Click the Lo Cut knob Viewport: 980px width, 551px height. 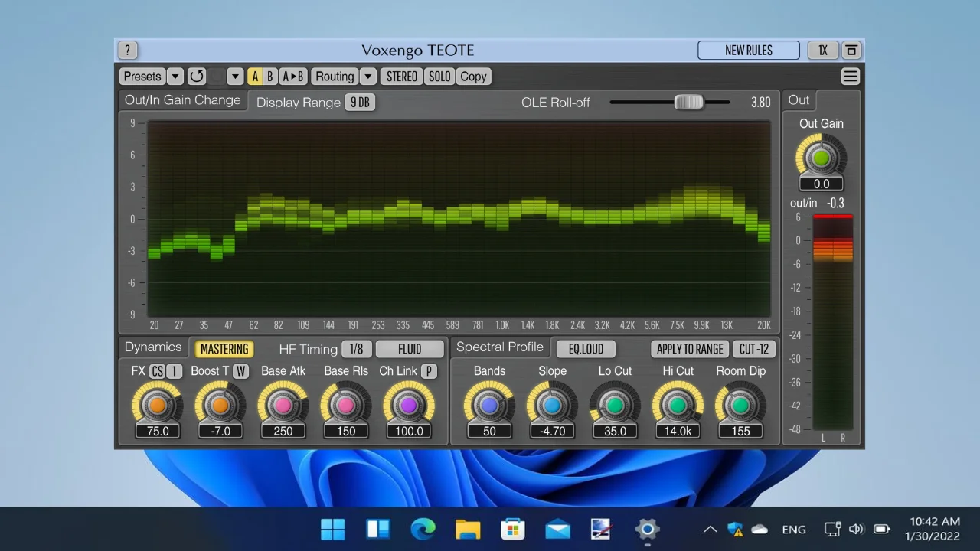(615, 405)
